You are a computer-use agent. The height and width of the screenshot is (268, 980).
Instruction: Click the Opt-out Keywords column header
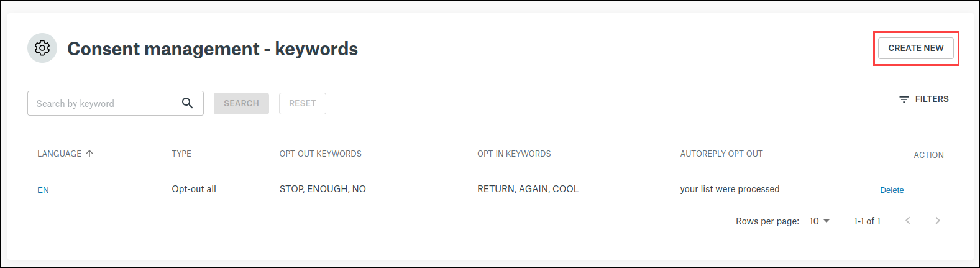pyautogui.click(x=320, y=154)
